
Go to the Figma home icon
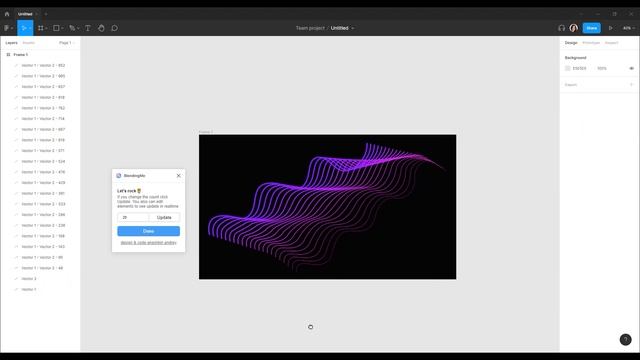click(7, 14)
